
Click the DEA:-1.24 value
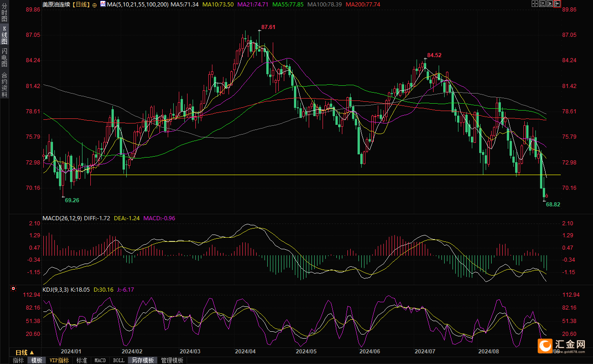127,218
